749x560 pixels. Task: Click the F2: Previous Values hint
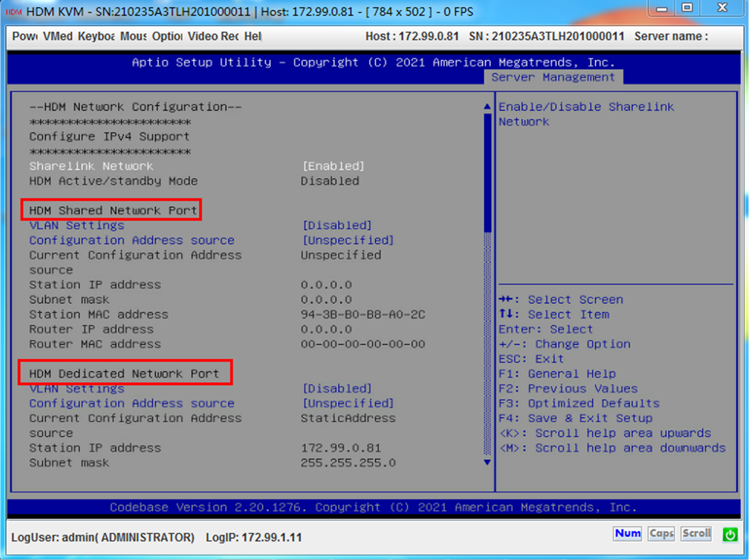(568, 389)
